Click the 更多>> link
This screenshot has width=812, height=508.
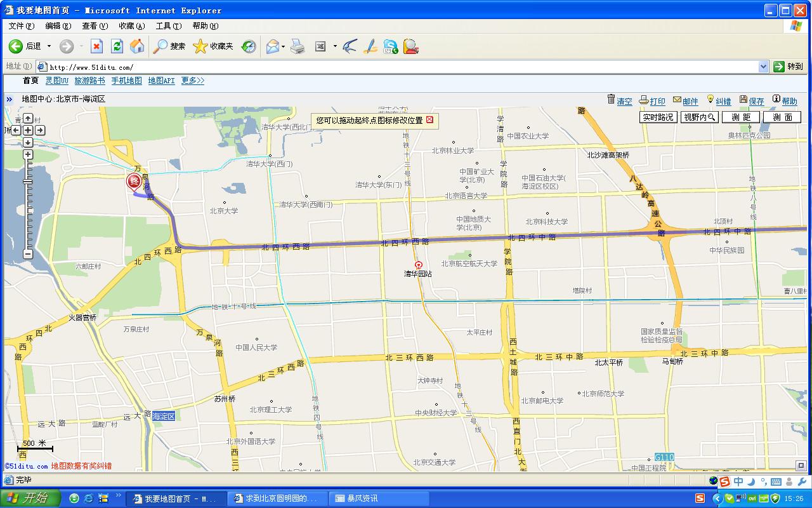193,81
